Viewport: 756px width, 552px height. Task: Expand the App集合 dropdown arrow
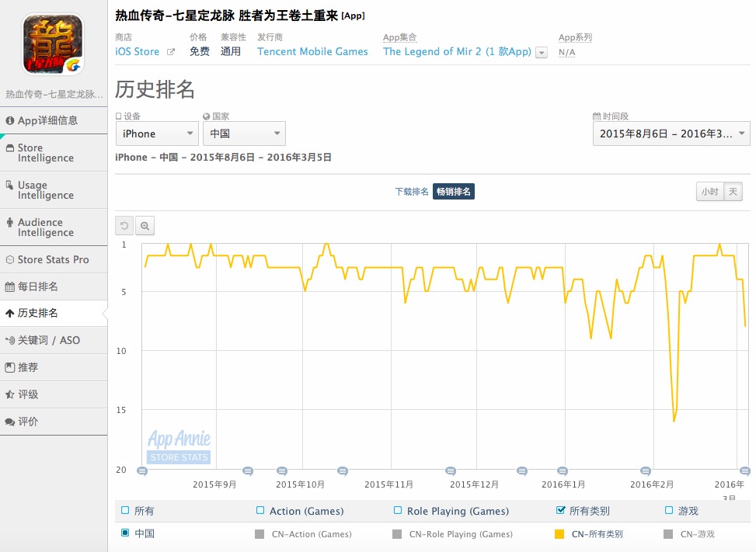pos(542,53)
